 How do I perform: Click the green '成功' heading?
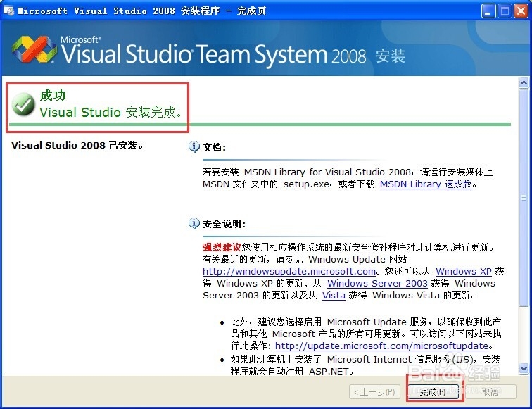tap(53, 95)
